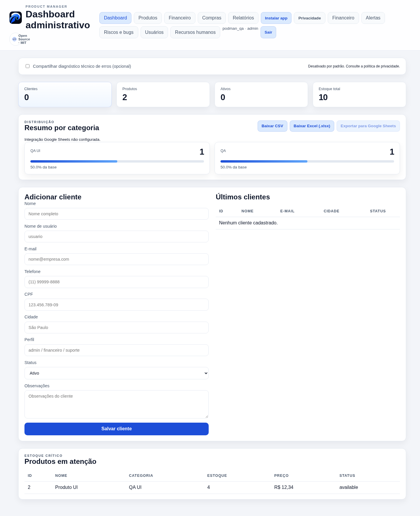Open the Status dropdown set to Ativo

click(116, 373)
